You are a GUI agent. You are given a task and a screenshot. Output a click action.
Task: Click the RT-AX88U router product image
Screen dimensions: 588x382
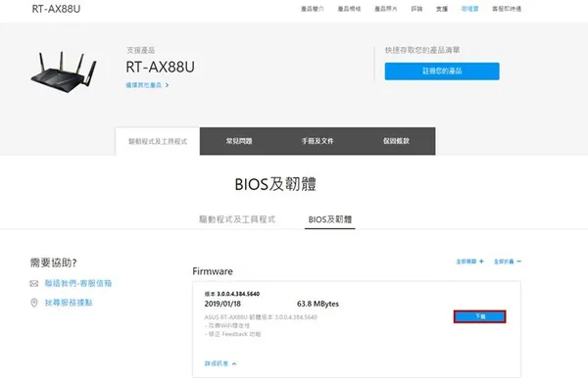[64, 72]
